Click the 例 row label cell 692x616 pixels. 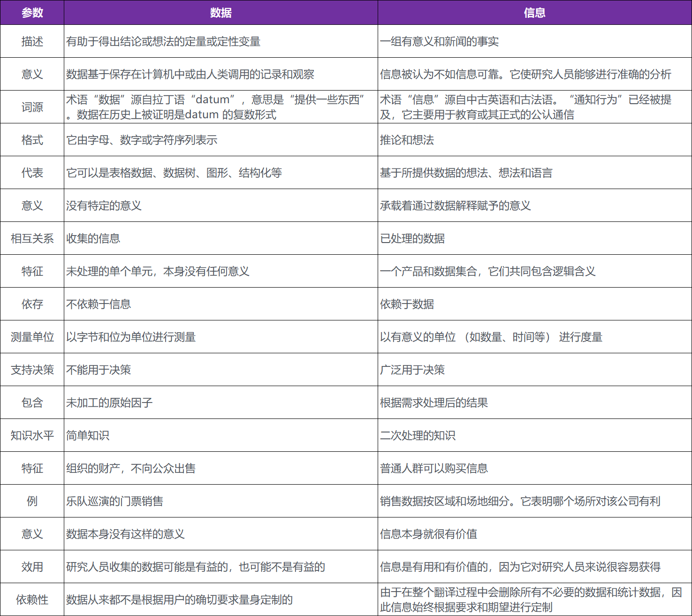coord(32,501)
